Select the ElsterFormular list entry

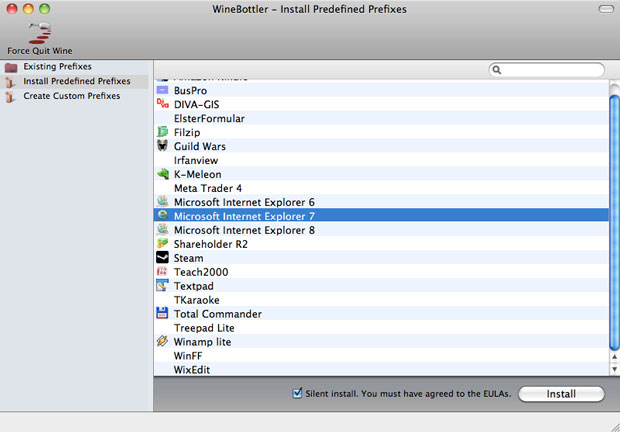pyautogui.click(x=209, y=119)
